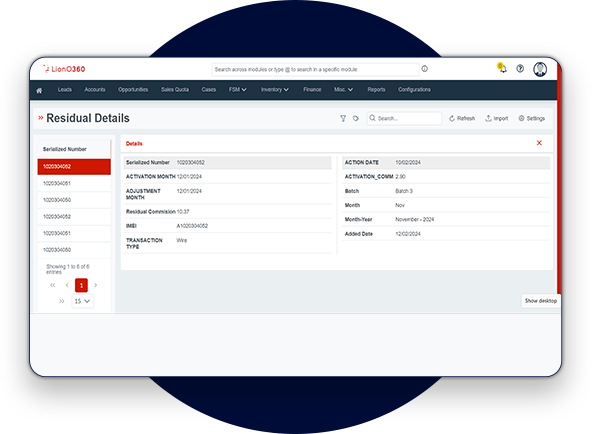Screen dimensions: 592x434
Task: Select page 1 in pagination
Action: (81, 285)
